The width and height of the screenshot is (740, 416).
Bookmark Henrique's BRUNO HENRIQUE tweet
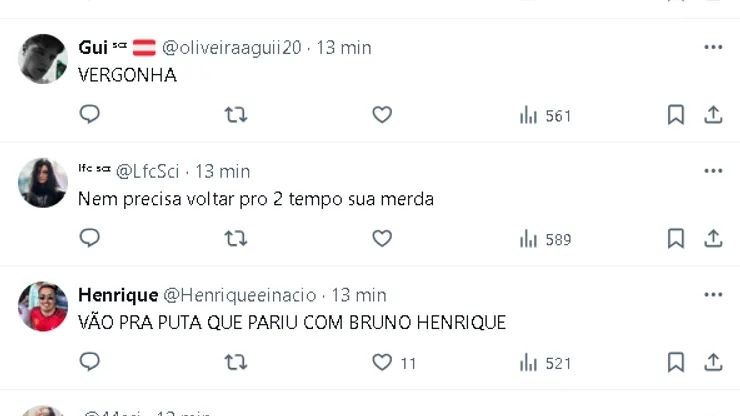[x=676, y=362]
